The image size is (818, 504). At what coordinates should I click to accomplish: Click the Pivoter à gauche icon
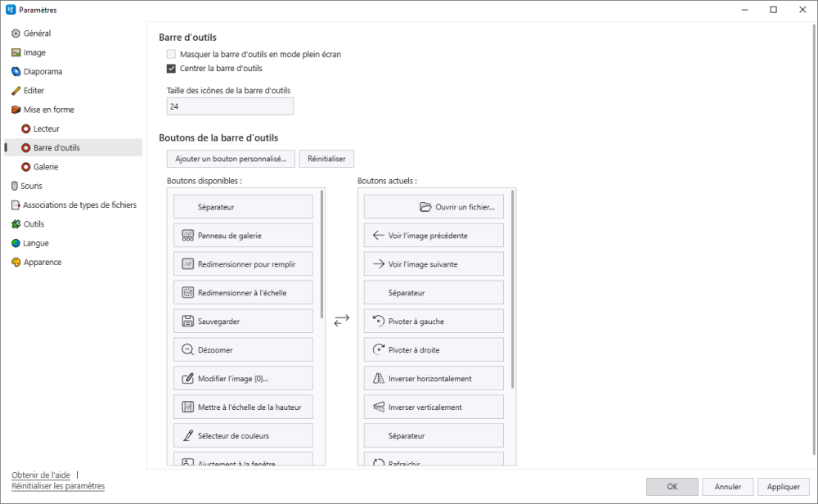pyautogui.click(x=378, y=322)
